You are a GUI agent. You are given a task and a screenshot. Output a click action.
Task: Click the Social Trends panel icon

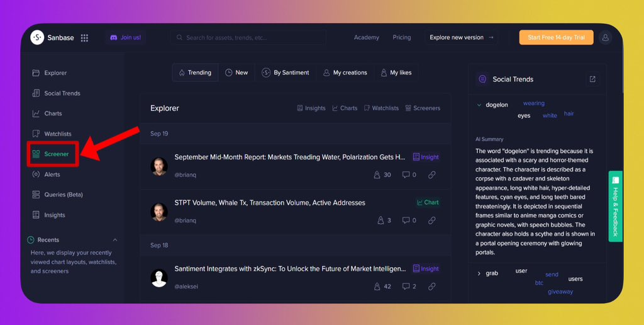coord(482,79)
